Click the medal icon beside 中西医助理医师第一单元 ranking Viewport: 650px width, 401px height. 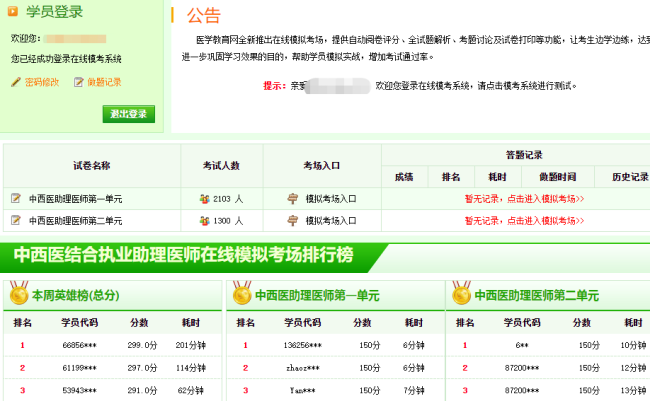(241, 294)
